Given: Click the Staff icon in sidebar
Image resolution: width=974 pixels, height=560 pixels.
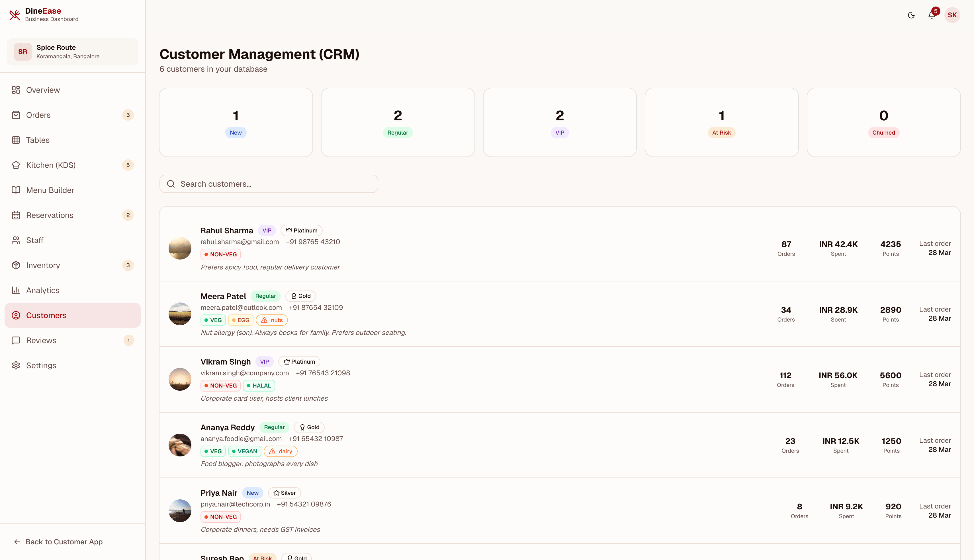Looking at the screenshot, I should pos(16,240).
